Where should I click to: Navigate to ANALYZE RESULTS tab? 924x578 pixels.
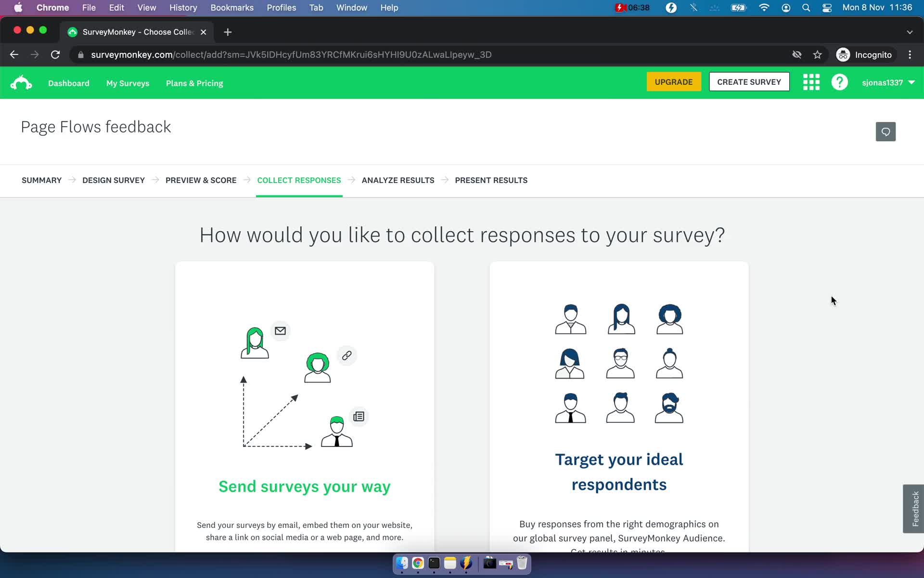(398, 180)
